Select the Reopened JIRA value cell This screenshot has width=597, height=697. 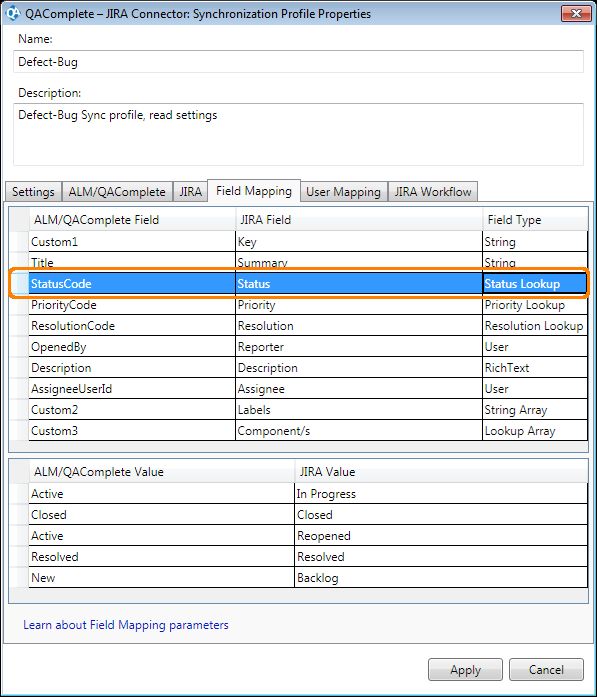pos(441,535)
